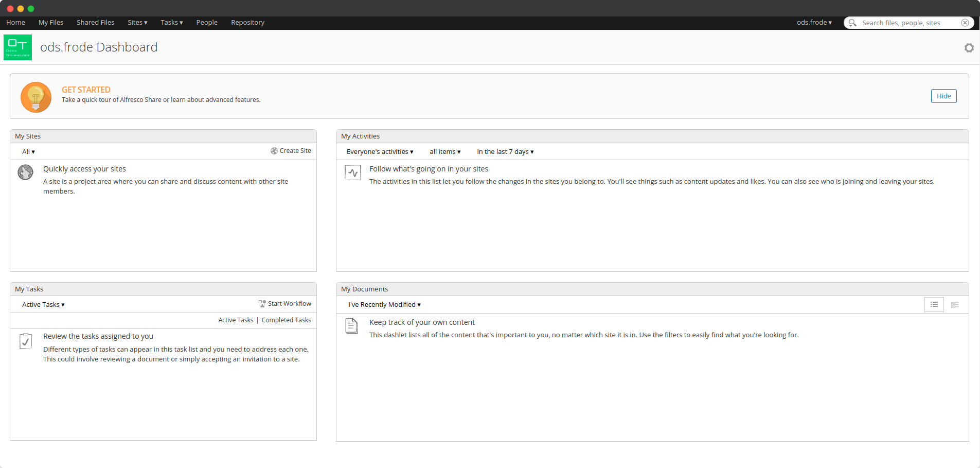Click the Get Started lightbulb icon

(x=36, y=97)
